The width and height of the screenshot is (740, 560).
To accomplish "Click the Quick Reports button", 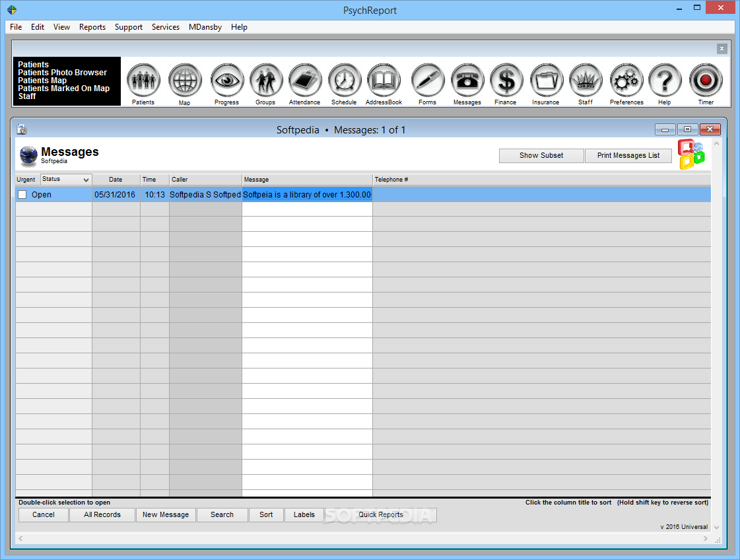I will pos(381,514).
